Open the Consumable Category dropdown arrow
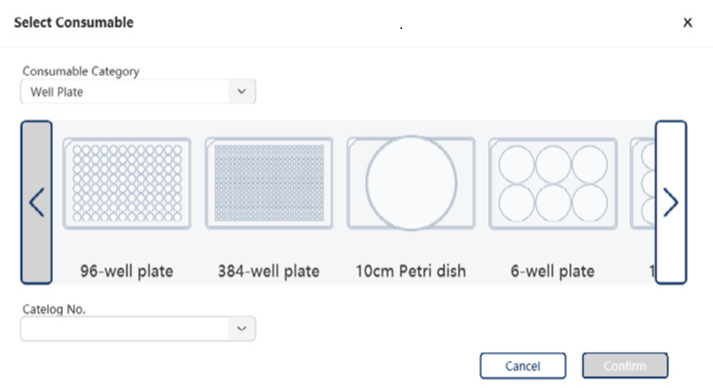Image resolution: width=713 pixels, height=388 pixels. [x=241, y=91]
